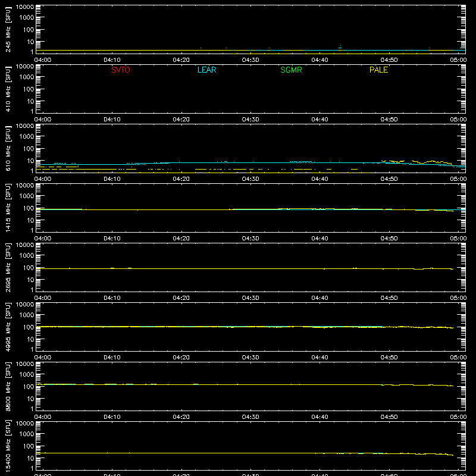
Task: Select the 1415 MHz [SFU] axis title
Action: [x=8, y=208]
